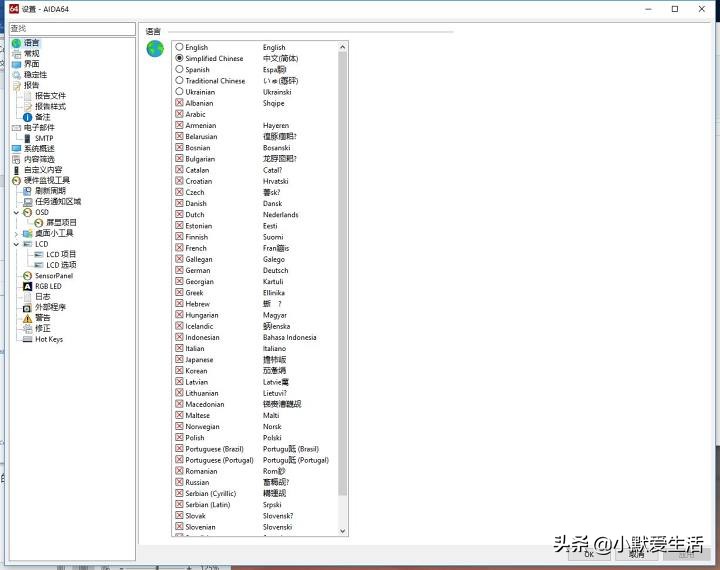
Task: Click the 警告 warning triangle icon
Action: (28, 318)
